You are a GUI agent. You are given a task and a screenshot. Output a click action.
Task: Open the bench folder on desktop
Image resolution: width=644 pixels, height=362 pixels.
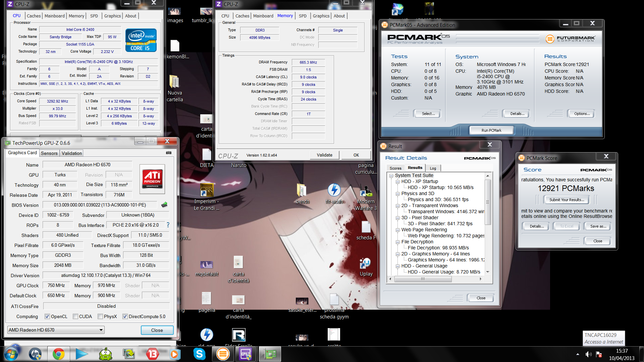click(x=303, y=193)
